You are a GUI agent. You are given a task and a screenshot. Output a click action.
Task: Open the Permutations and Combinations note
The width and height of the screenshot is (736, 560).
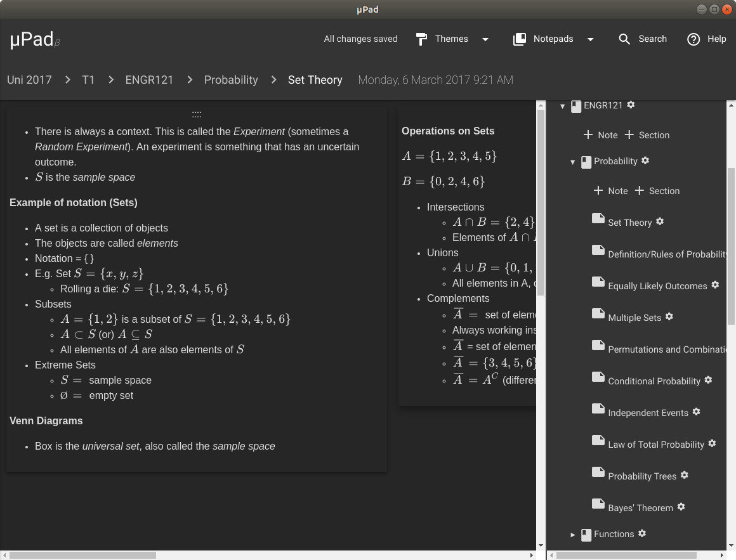pyautogui.click(x=667, y=349)
